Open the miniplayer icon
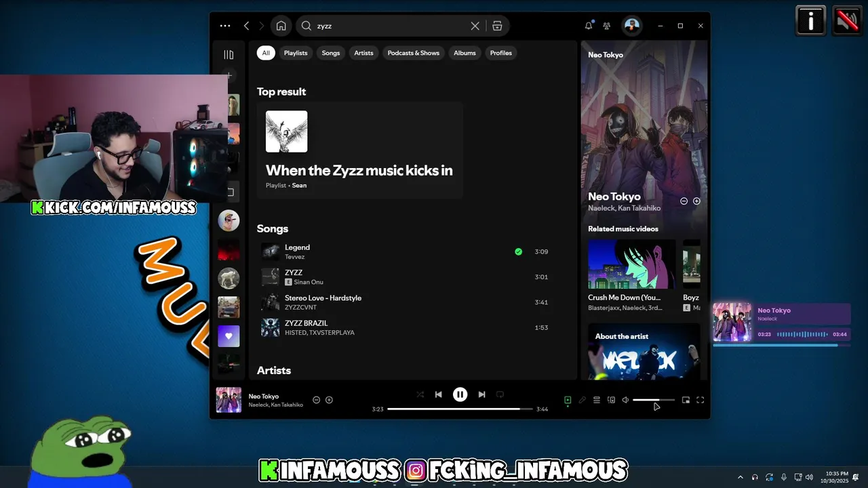This screenshot has width=868, height=488. tap(686, 400)
